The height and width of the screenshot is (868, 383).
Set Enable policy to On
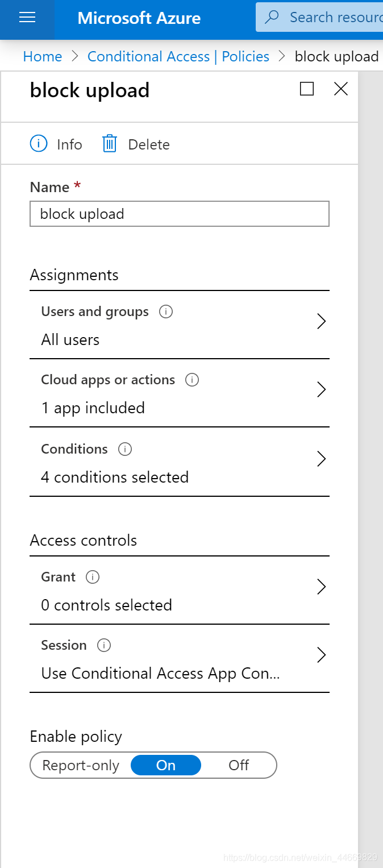pos(166,765)
